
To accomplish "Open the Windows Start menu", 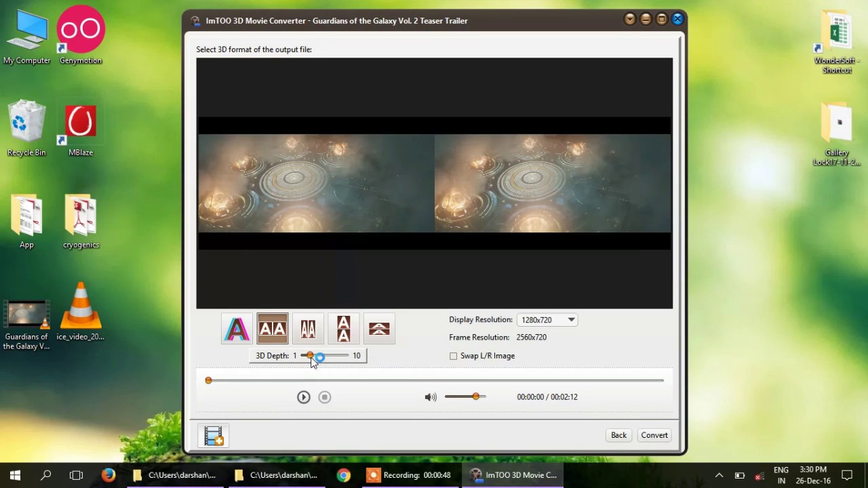I will (x=15, y=475).
